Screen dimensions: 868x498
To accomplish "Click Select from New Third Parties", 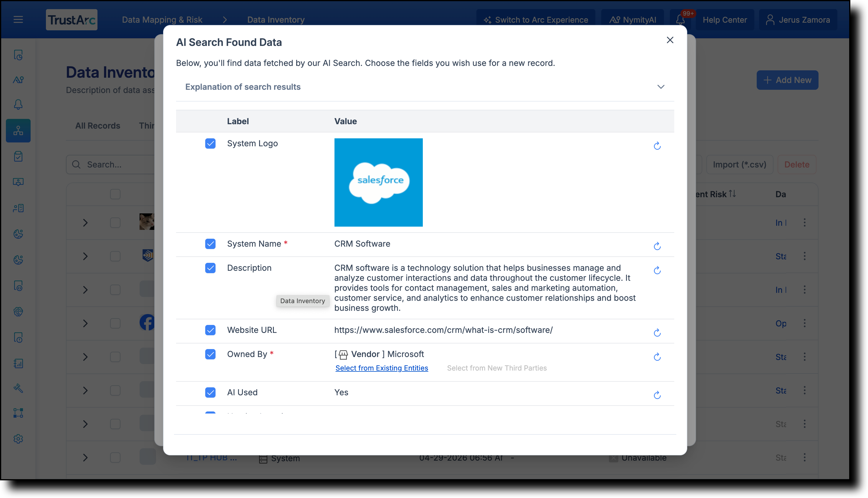I will coord(497,368).
